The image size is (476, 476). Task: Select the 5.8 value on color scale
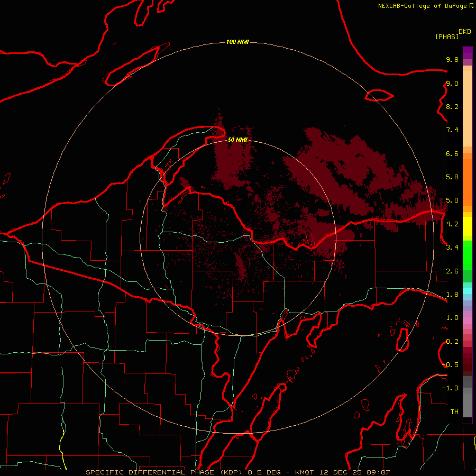452,177
